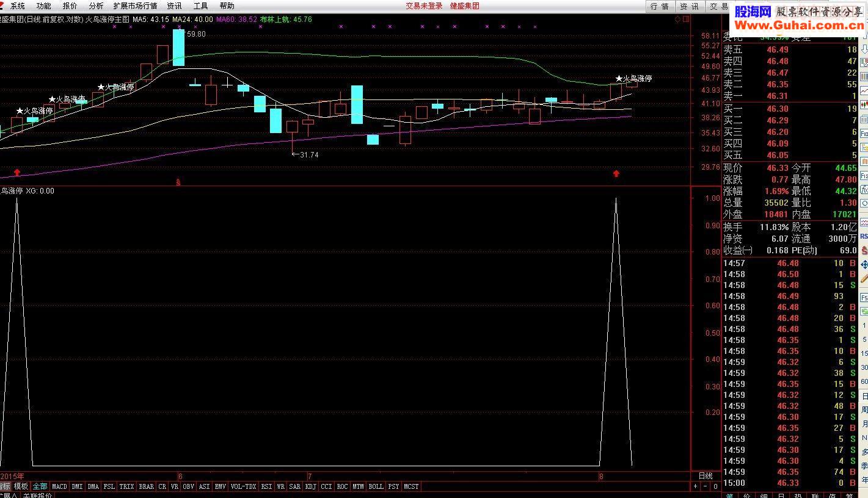The image size is (868, 498).
Task: Click the XG: 0.00 sub-chart label
Action: pos(40,191)
